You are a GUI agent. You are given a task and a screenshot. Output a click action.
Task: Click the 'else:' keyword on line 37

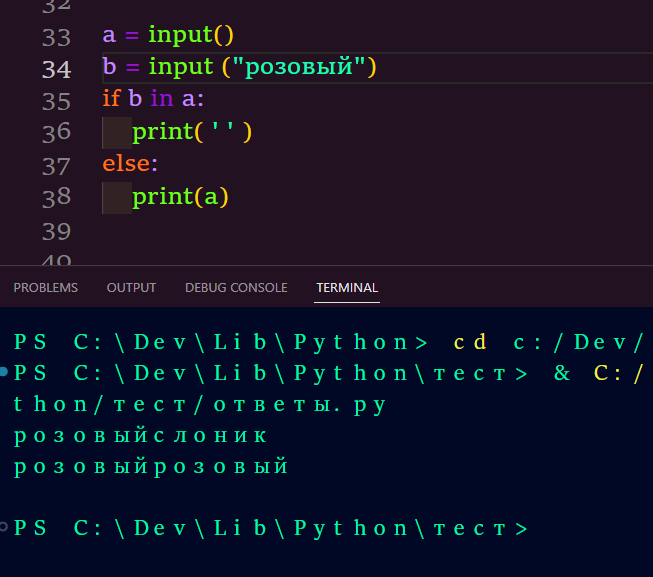tap(130, 164)
